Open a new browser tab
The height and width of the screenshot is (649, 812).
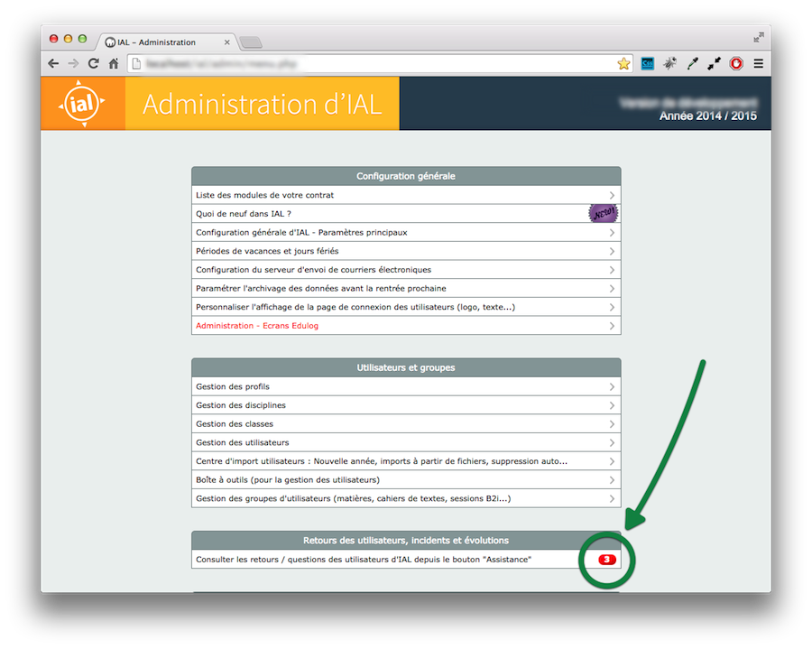pos(251,42)
